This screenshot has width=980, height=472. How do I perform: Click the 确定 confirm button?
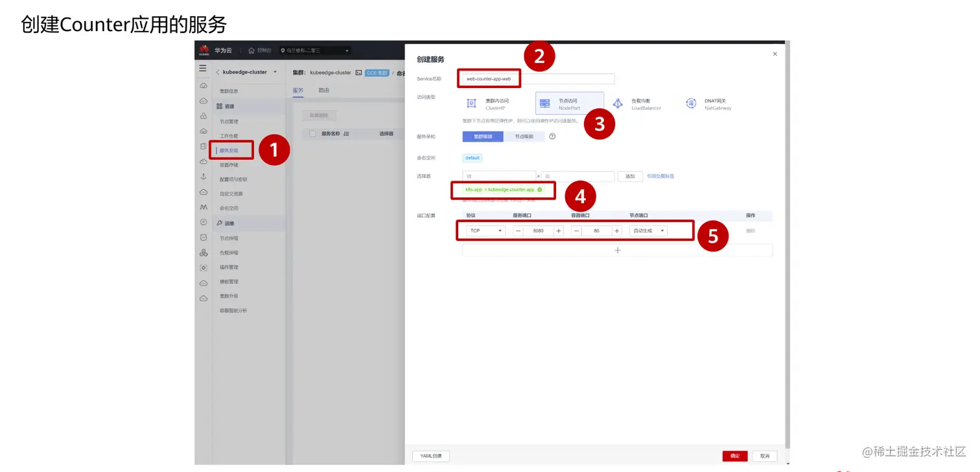coord(735,456)
